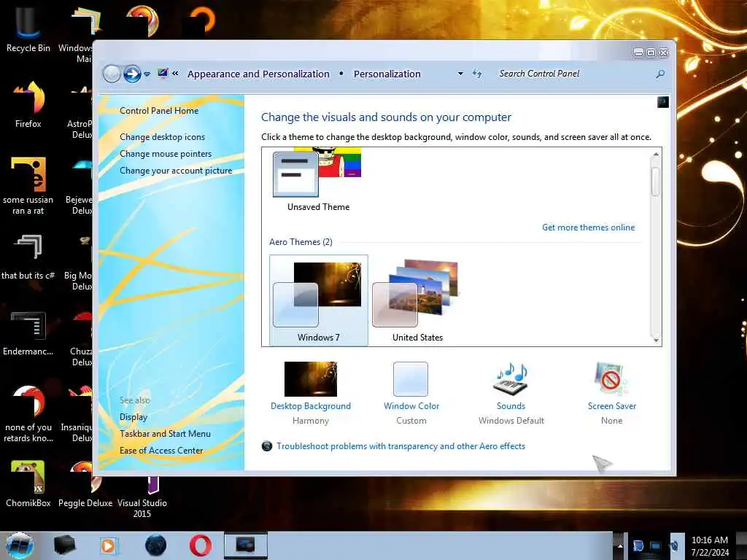Click the Action Center flag tray icon

pyautogui.click(x=638, y=545)
